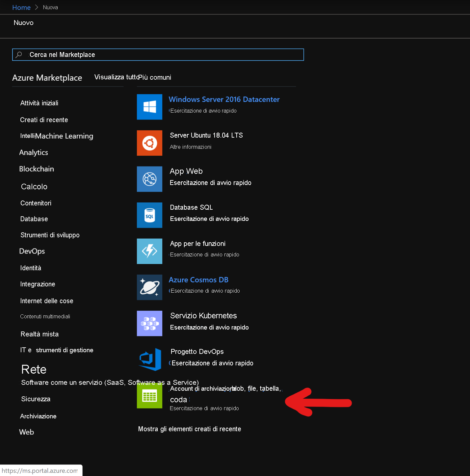Open the App Web item title
The height and width of the screenshot is (476, 470).
186,171
